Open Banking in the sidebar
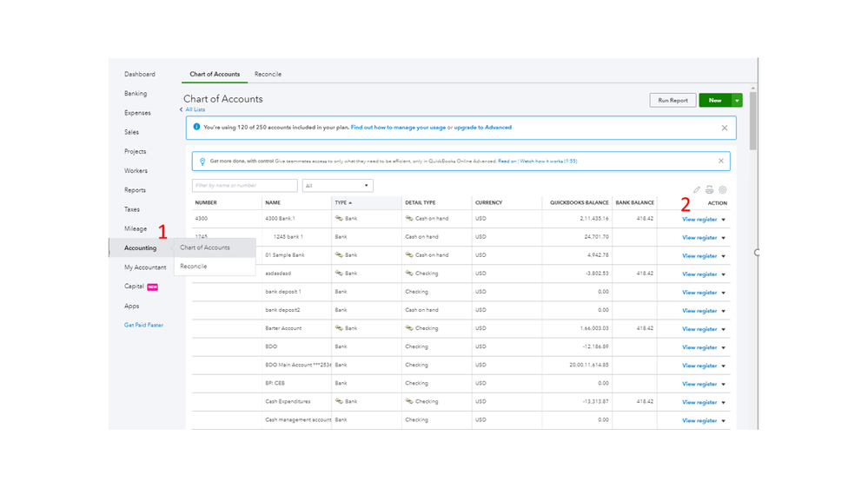Viewport: 868px width, 488px height. pos(136,94)
